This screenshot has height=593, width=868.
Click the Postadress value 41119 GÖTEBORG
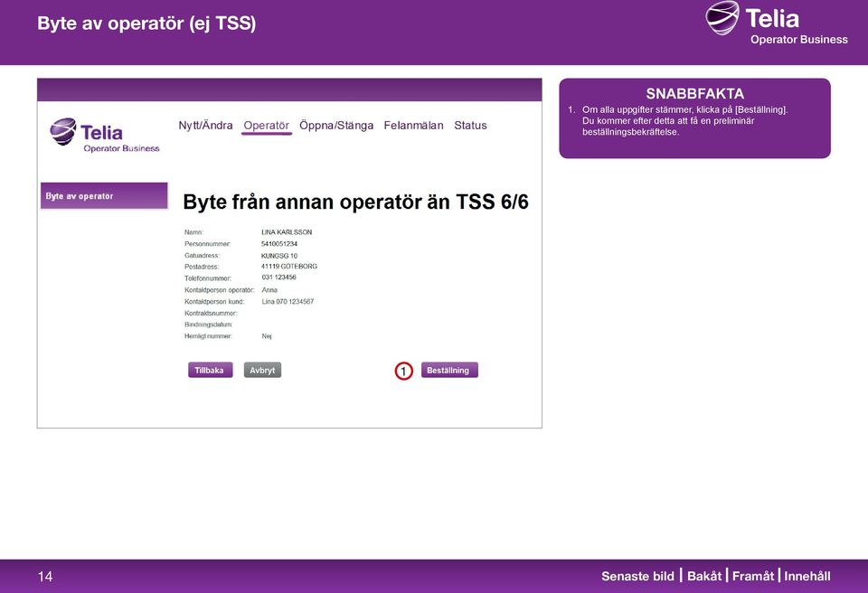point(289,267)
